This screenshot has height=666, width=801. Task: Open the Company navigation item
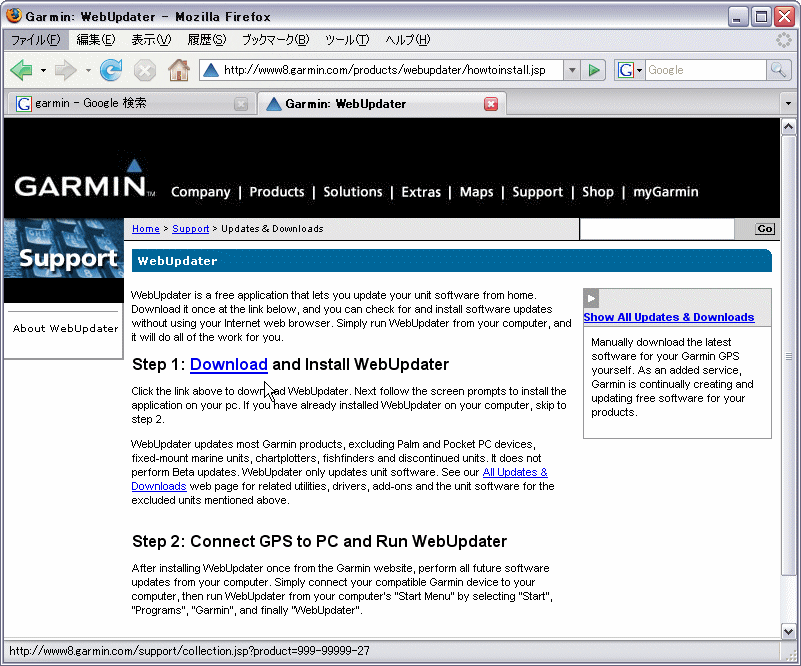click(x=200, y=192)
